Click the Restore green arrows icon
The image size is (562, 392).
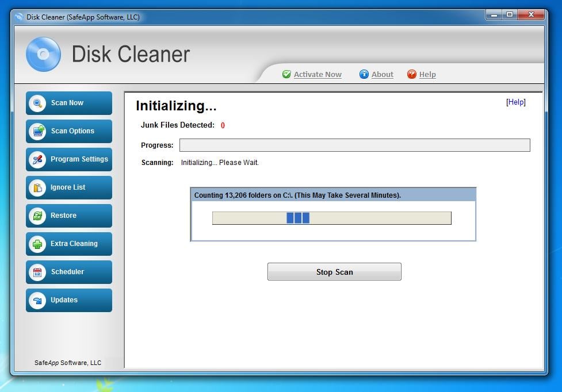pos(37,216)
